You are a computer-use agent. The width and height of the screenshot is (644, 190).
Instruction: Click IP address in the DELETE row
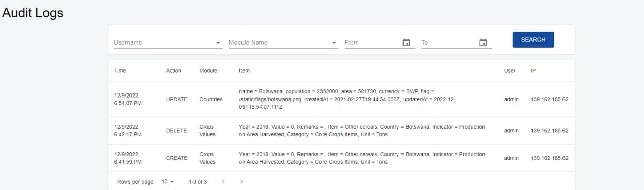tap(549, 130)
